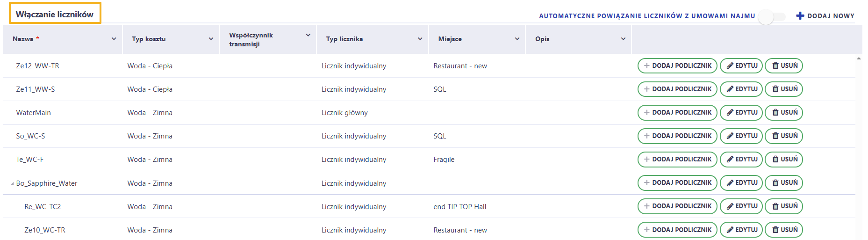Toggle automatic meter linking with rental agreements
This screenshot has width=868, height=240.
click(772, 17)
